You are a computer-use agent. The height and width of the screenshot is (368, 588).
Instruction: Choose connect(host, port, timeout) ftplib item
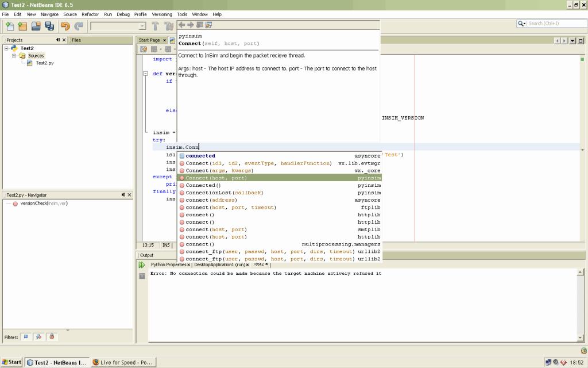[x=280, y=207]
